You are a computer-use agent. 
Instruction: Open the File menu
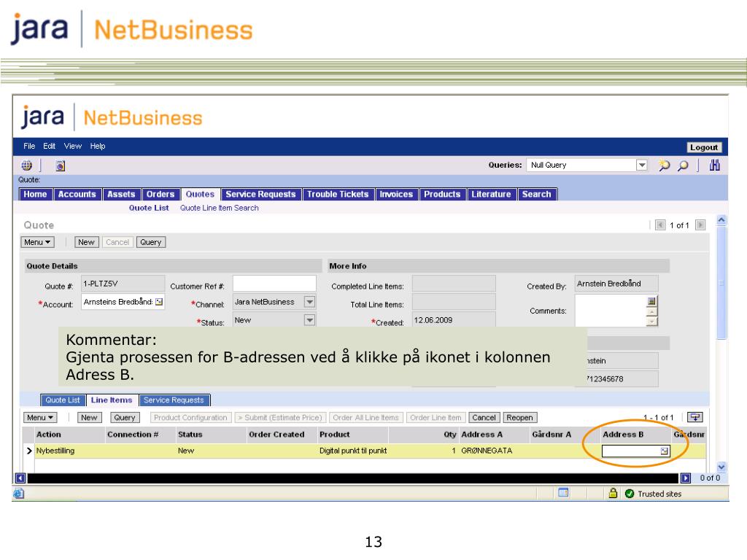click(29, 146)
